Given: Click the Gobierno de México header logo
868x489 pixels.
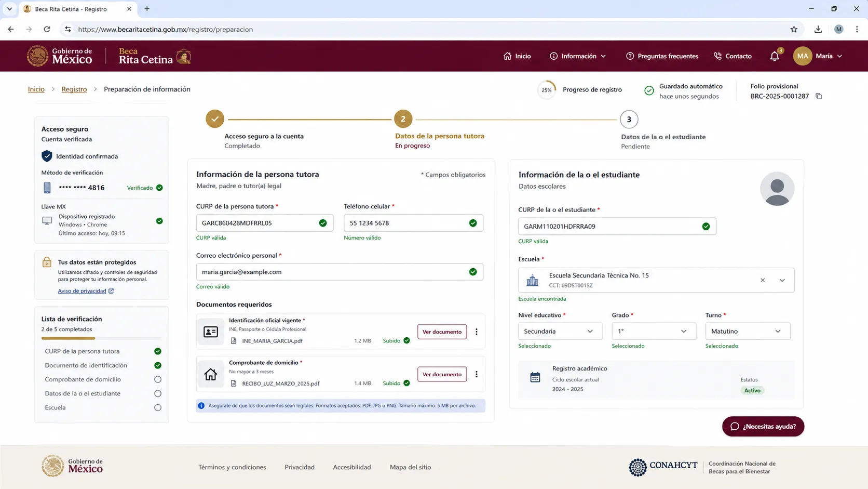Looking at the screenshot, I should (x=60, y=56).
